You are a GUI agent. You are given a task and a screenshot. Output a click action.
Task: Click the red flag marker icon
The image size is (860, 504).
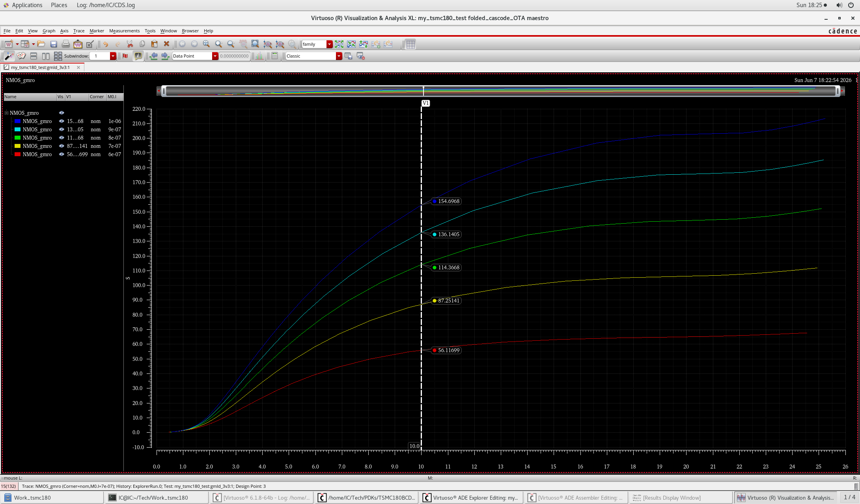125,56
